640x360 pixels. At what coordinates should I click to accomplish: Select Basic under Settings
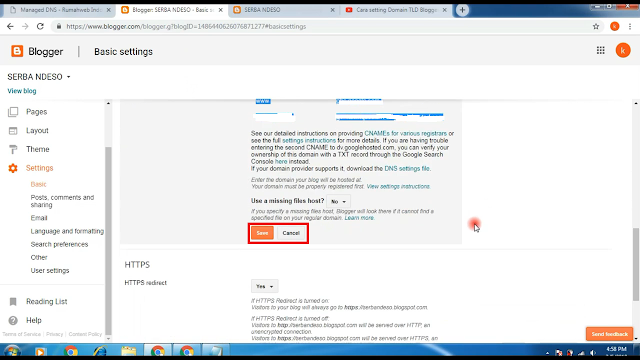38,184
